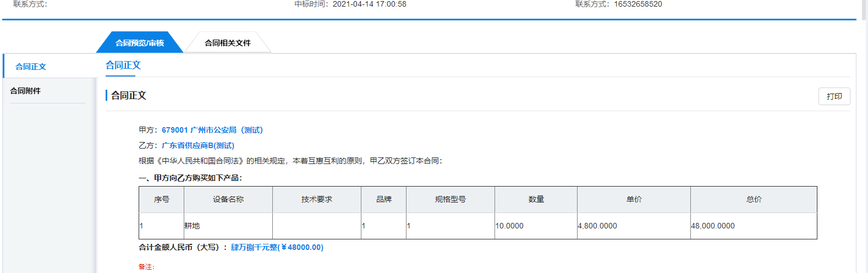This screenshot has height=273, width=868.
Task: Open the 合同相关文件 tab
Action: [227, 43]
